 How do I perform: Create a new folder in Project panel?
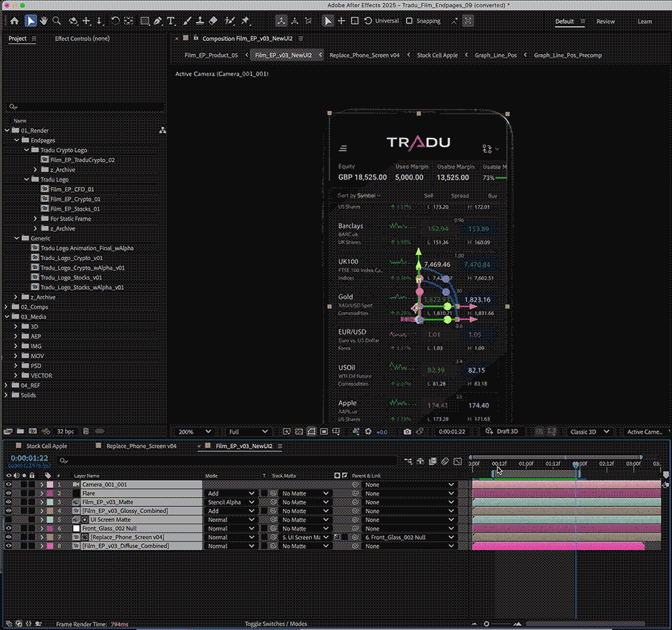pos(20,431)
